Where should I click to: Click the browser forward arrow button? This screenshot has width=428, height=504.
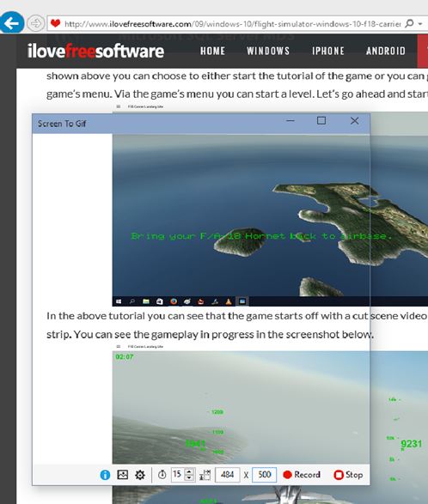pyautogui.click(x=35, y=23)
